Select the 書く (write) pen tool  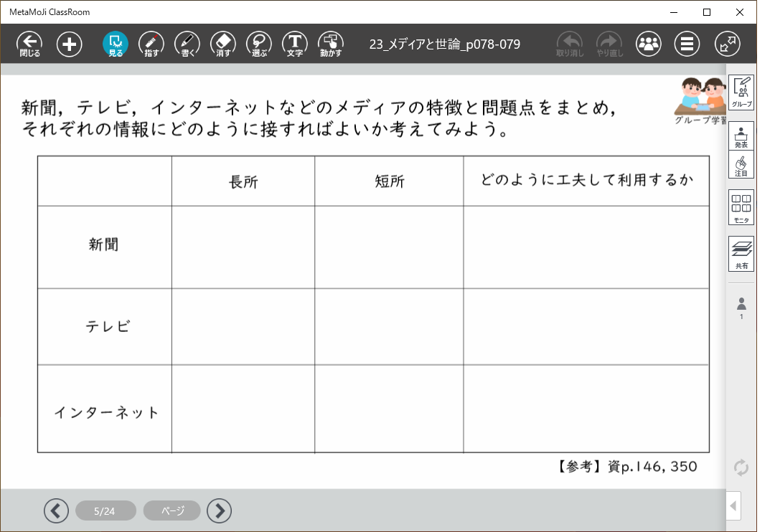click(187, 44)
